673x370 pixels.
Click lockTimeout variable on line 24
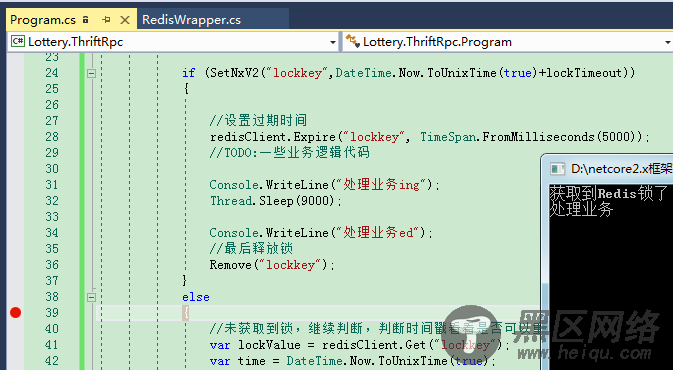click(585, 73)
